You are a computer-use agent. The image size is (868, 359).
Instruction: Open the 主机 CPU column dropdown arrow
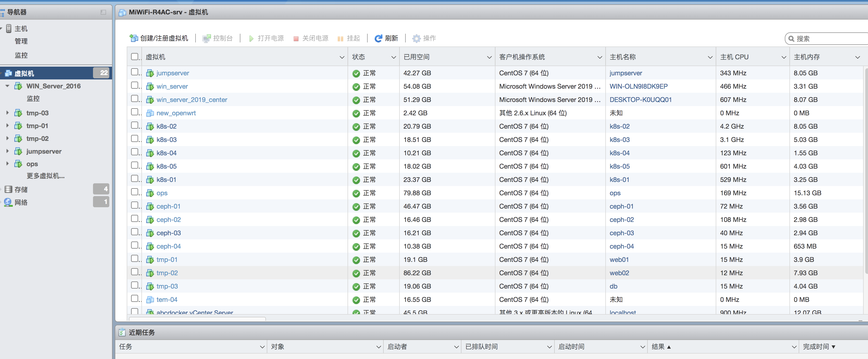coord(783,57)
